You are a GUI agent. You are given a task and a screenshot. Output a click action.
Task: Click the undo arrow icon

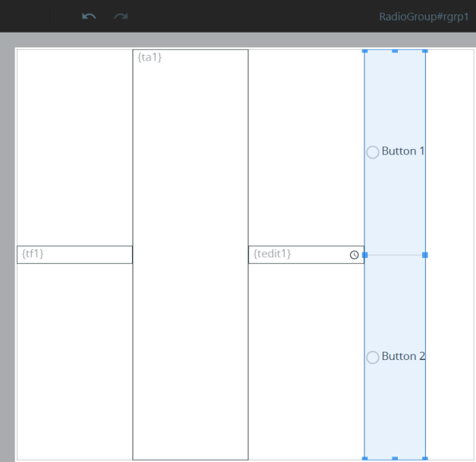[88, 16]
